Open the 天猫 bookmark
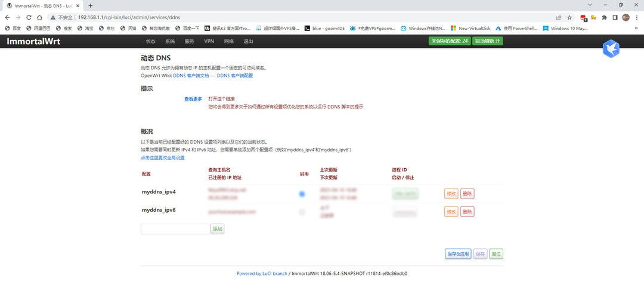 point(128,28)
